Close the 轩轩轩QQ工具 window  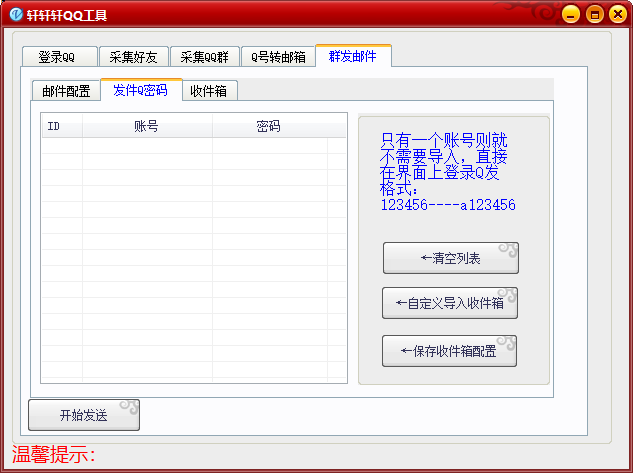618,15
